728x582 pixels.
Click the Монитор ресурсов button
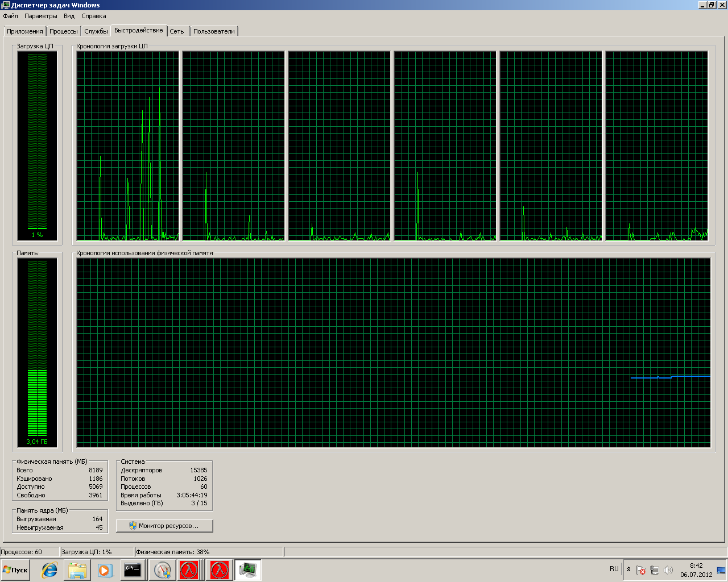[164, 526]
